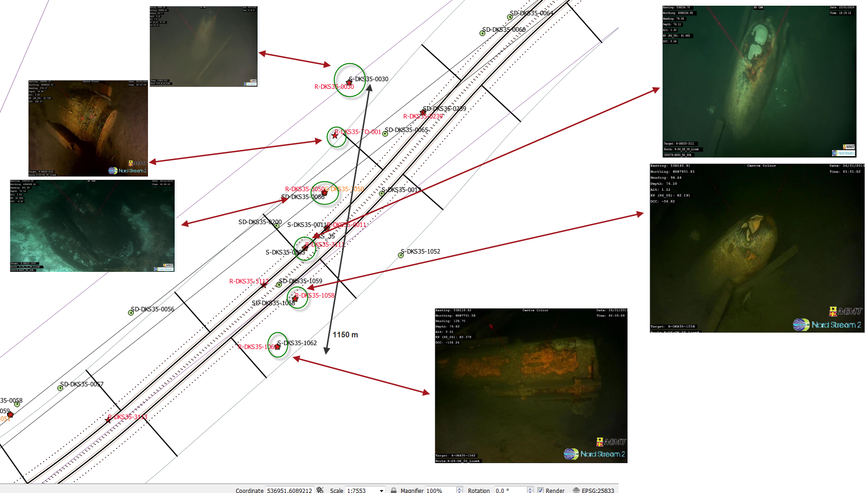Click the green survey point S-DKS35-1052
The height and width of the screenshot is (493, 868).
(400, 255)
